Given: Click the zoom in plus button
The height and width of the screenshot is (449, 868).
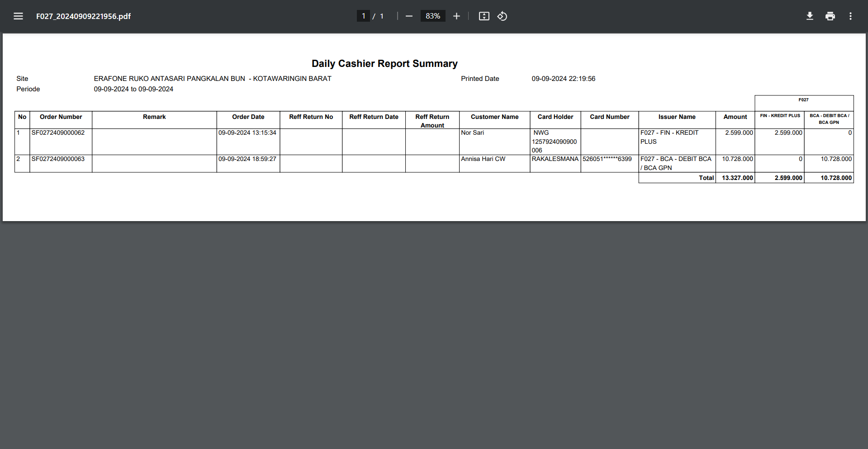Looking at the screenshot, I should (x=456, y=16).
